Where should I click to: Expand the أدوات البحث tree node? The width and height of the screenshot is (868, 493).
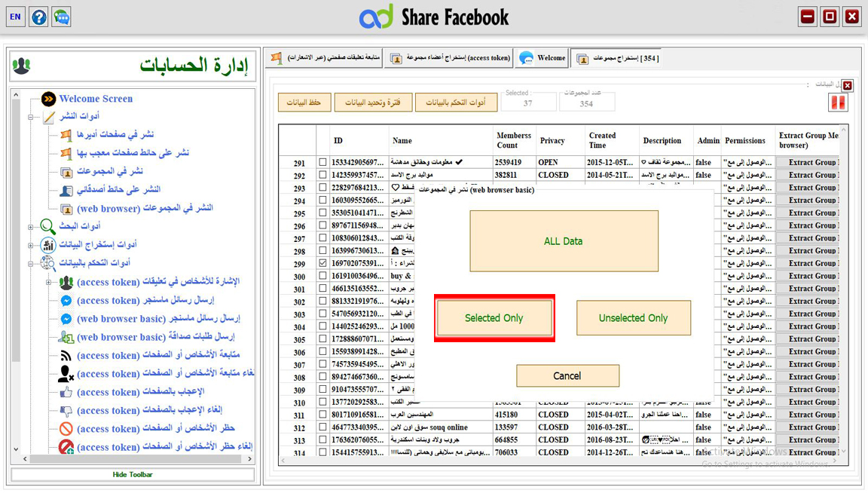click(31, 227)
